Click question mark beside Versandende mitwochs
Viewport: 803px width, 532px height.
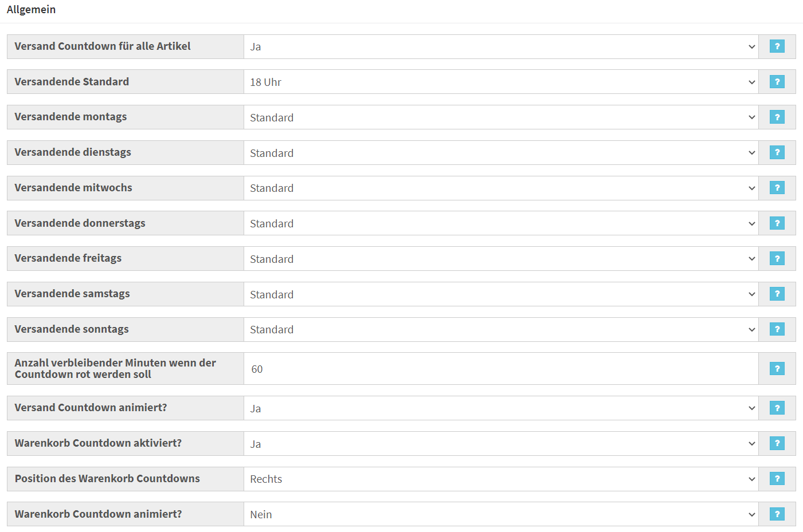(777, 188)
